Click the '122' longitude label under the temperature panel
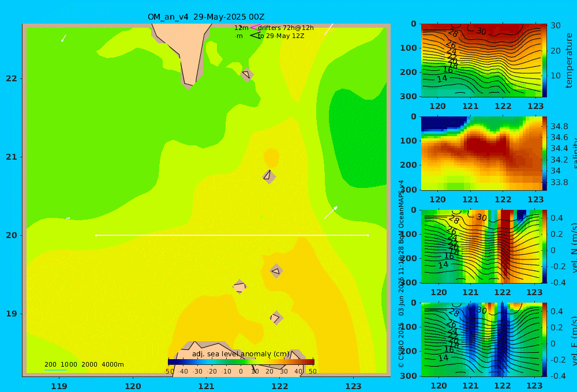Screen dimensions: 577x392 click(x=503, y=106)
